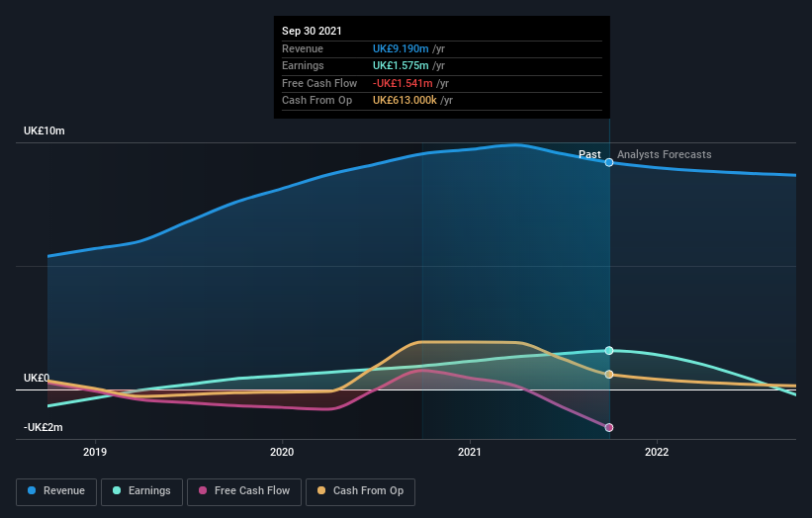
Task: Select the Free Cash Flow data point marker
Action: [609, 427]
